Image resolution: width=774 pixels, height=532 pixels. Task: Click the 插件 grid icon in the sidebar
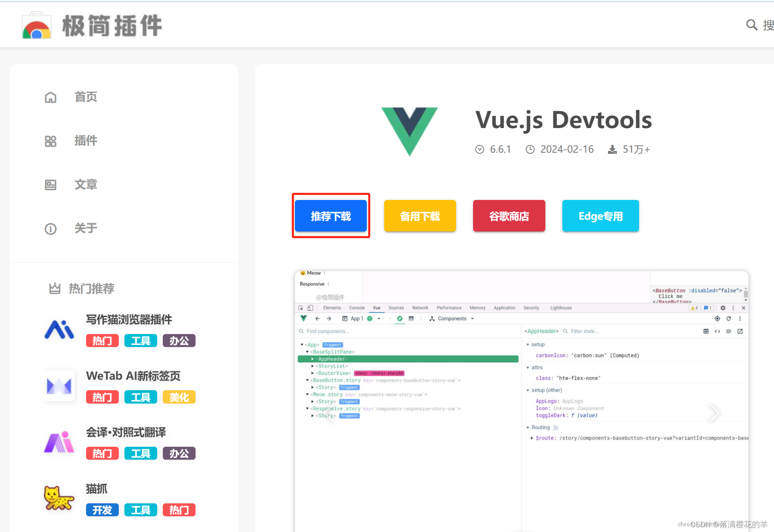coord(50,141)
